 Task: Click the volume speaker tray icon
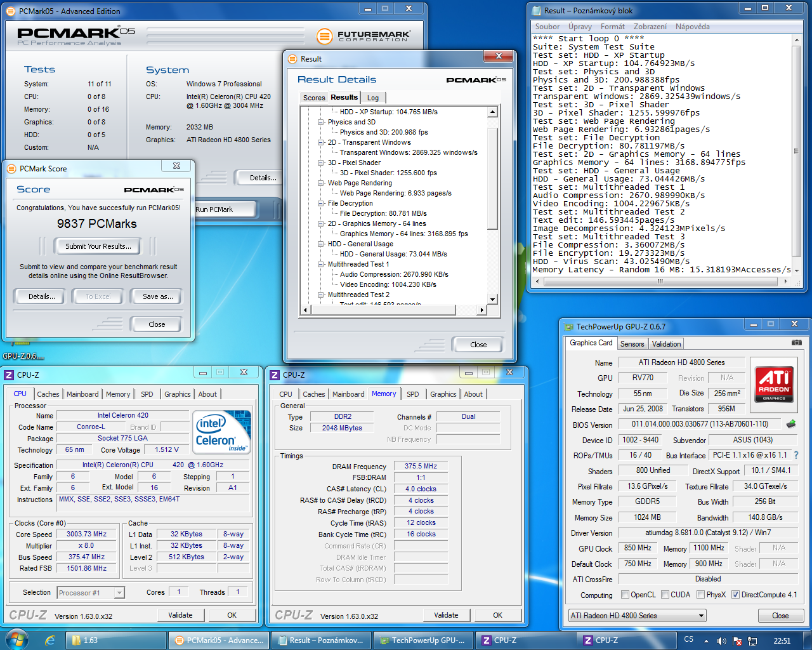click(x=721, y=641)
